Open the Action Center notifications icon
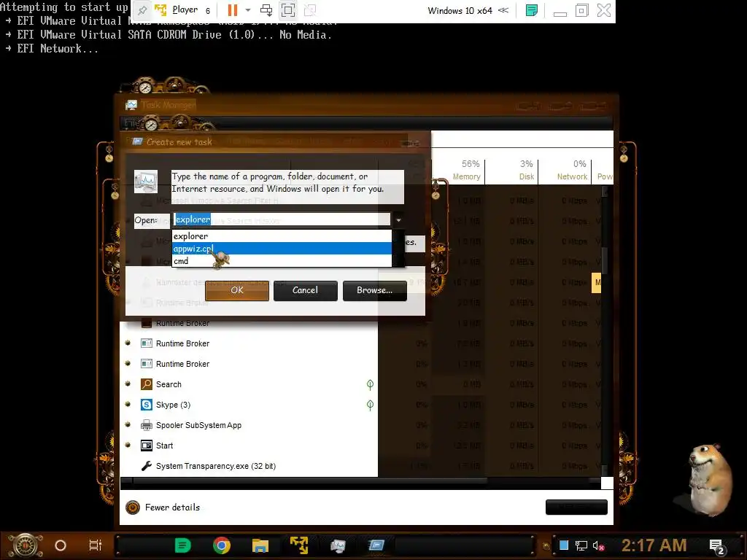Viewport: 747px width, 560px height. coord(716,546)
